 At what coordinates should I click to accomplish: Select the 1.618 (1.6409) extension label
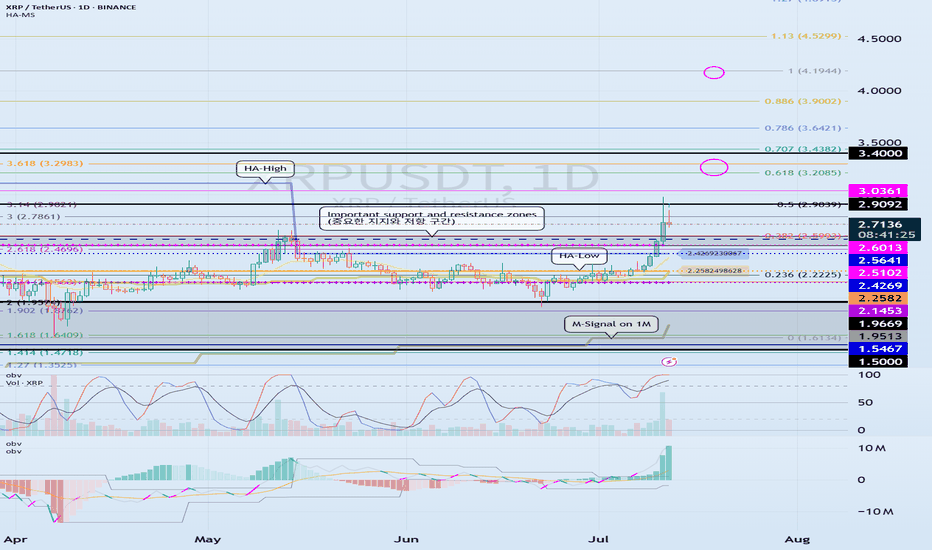45,335
